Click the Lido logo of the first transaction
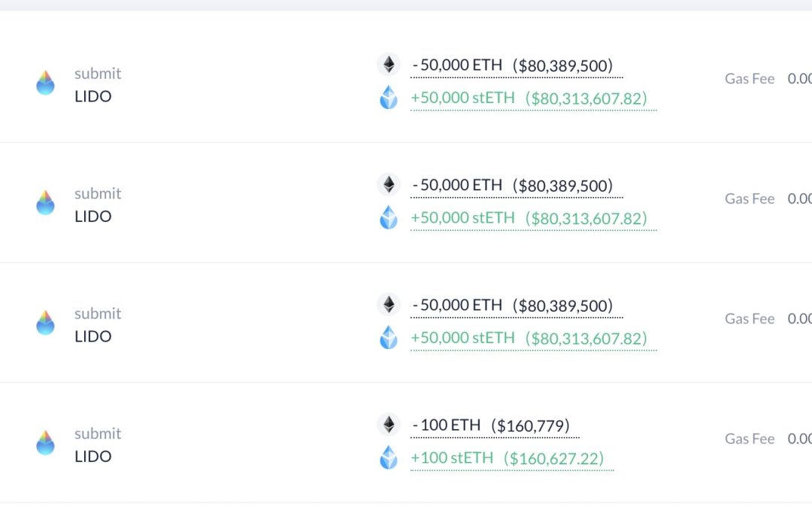This screenshot has width=812, height=508. pyautogui.click(x=45, y=83)
